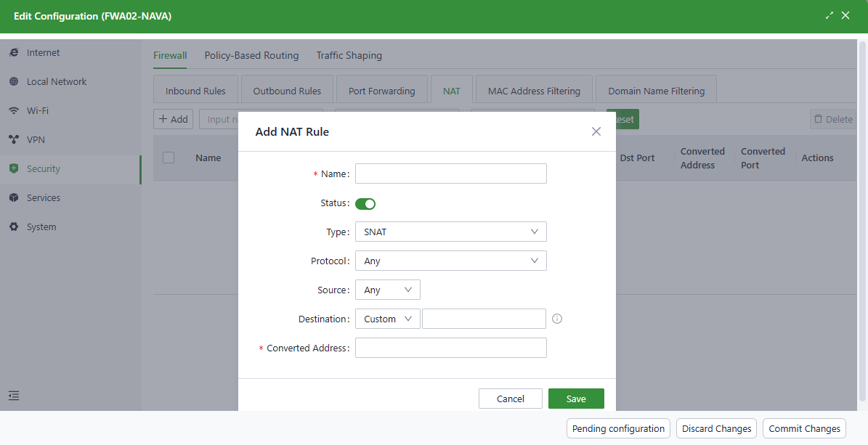Open the Type SNAT dropdown

click(x=450, y=232)
